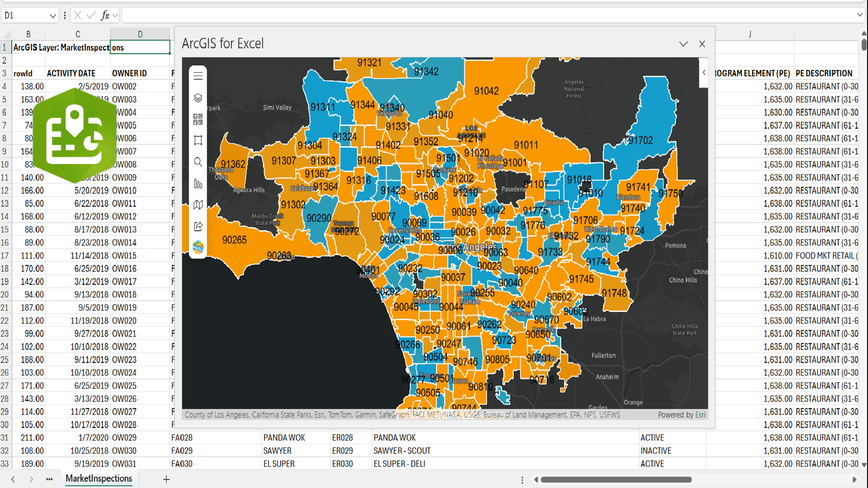The width and height of the screenshot is (868, 488).
Task: Select column D header
Action: coord(140,34)
